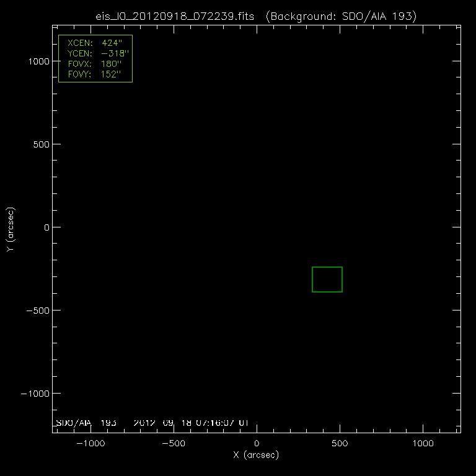Select the FOVY 152" entry in legend
The height and width of the screenshot is (476, 476).
tap(95, 74)
